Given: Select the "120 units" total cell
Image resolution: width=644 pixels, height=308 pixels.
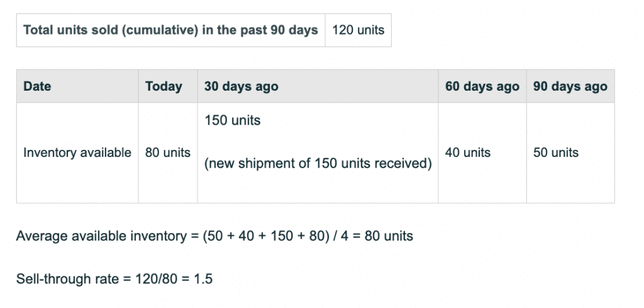Looking at the screenshot, I should pos(358,30).
